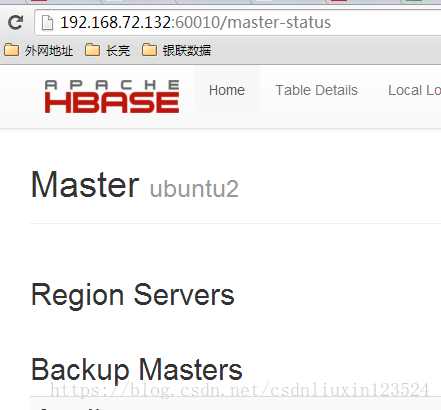Click the ubuntu2 hostname text
This screenshot has height=410, width=441.
(194, 189)
